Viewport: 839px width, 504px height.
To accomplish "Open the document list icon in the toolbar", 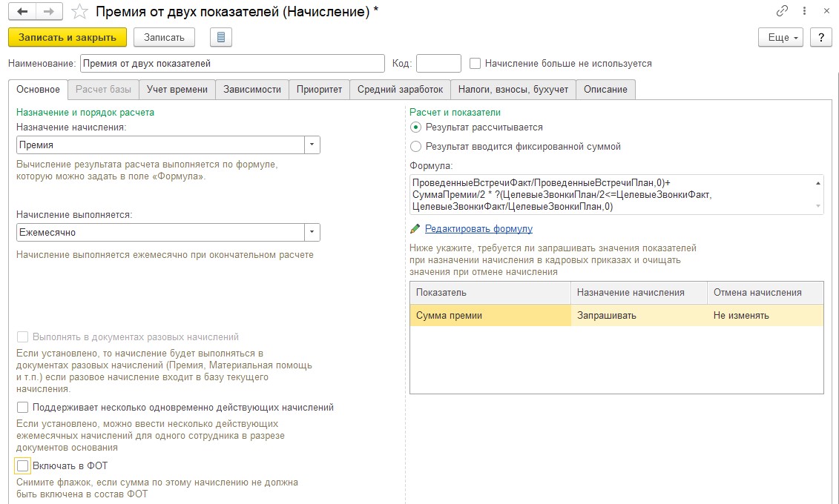I will coord(221,37).
